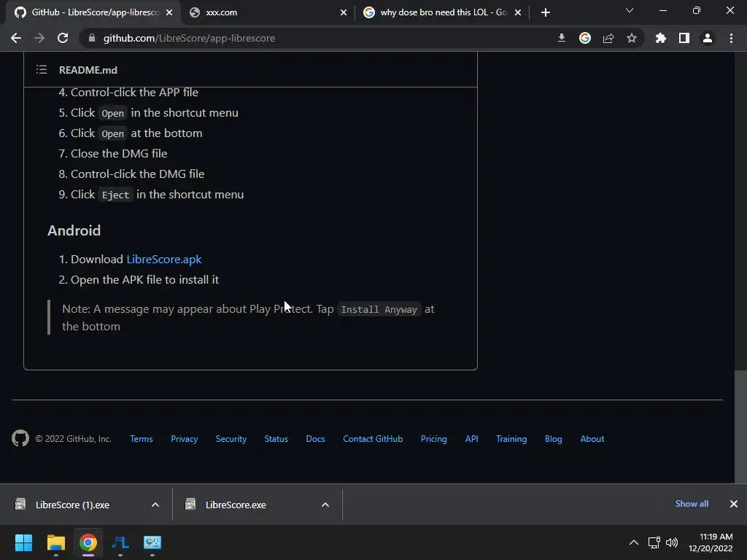Click the 'Install Anyway' code text
747x560 pixels.
pos(379,309)
